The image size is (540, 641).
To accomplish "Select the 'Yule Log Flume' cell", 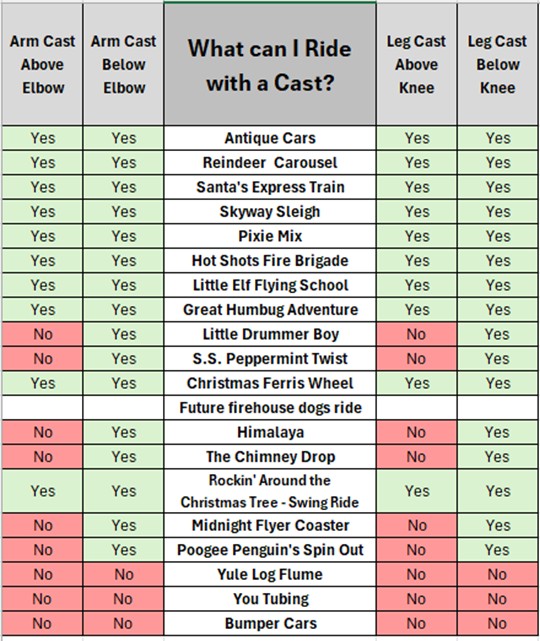I will point(270,575).
